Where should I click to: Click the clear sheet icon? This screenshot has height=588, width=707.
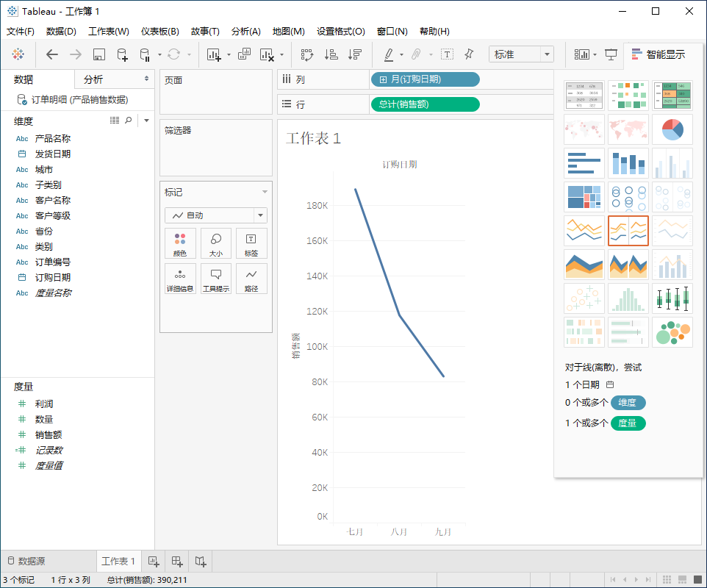[267, 54]
